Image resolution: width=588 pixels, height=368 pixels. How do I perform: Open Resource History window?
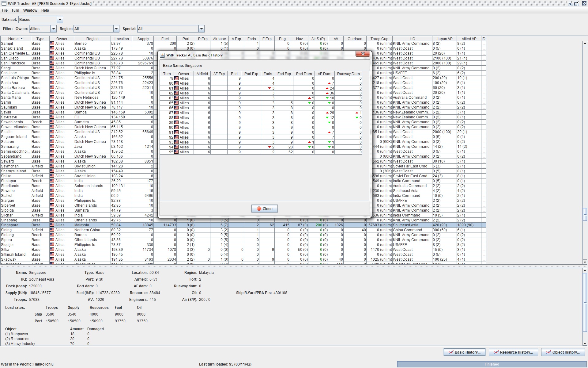(514, 352)
